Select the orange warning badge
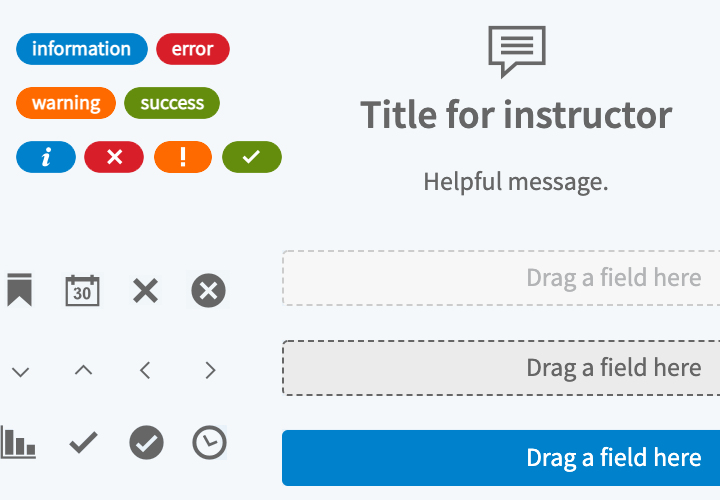This screenshot has height=500, width=720. (x=66, y=103)
